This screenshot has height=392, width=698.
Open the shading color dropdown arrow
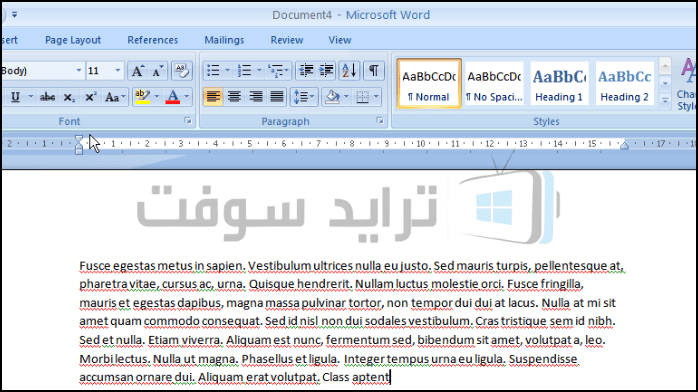[x=347, y=97]
